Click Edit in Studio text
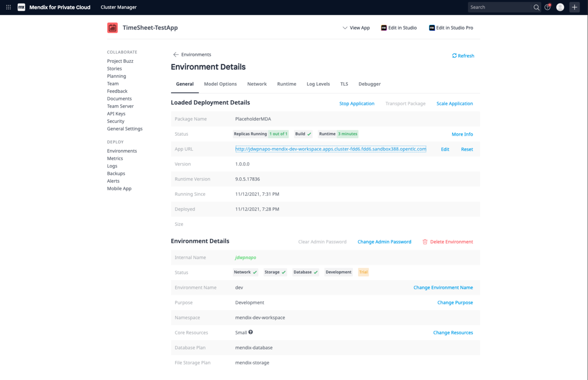588x380 pixels. coord(402,28)
